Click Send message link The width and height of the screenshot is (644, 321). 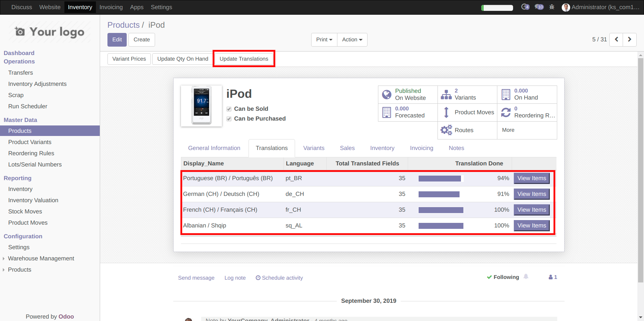196,278
